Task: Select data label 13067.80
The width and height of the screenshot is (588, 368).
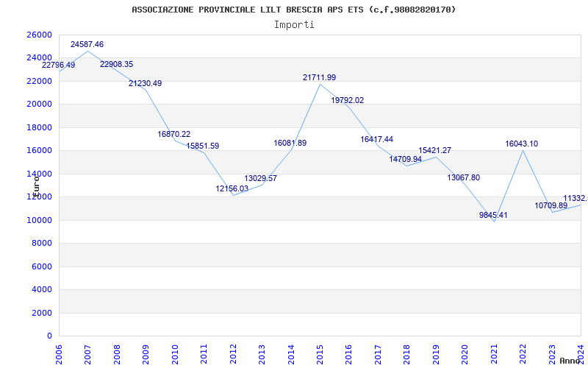Action: [x=464, y=177]
